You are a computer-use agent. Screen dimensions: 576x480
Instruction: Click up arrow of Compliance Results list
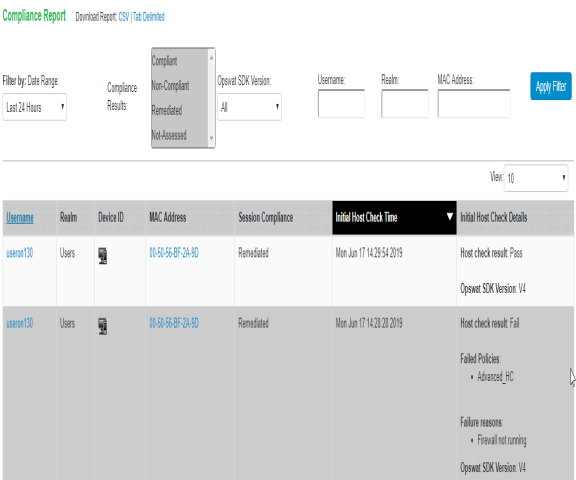coord(211,58)
